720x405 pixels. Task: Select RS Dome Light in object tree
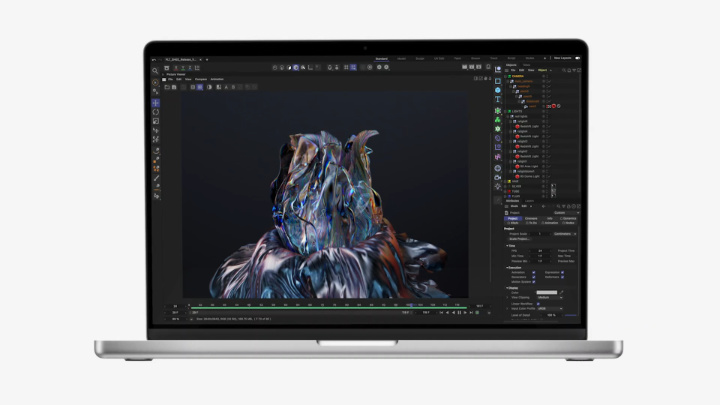(529, 176)
